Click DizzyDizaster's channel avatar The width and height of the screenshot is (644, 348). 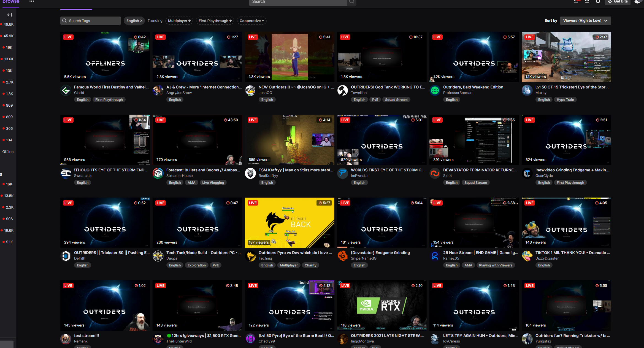pos(527,256)
